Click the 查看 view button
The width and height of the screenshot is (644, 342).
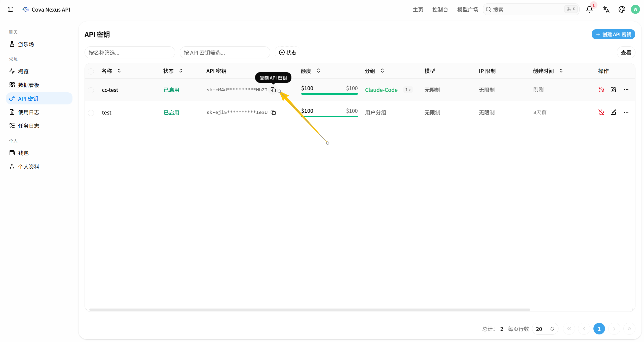click(626, 52)
